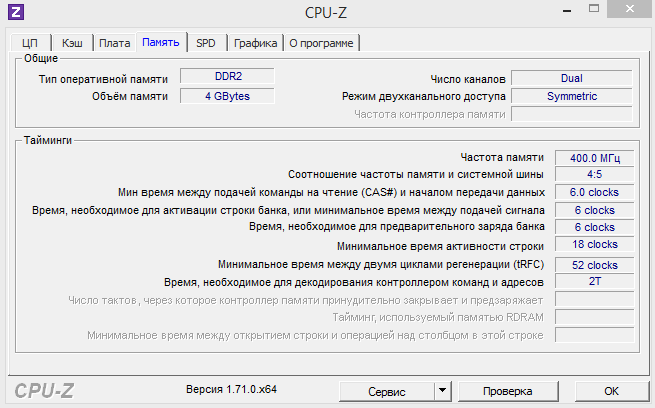
Task: Click the Частота памяти label
Action: [x=502, y=157]
